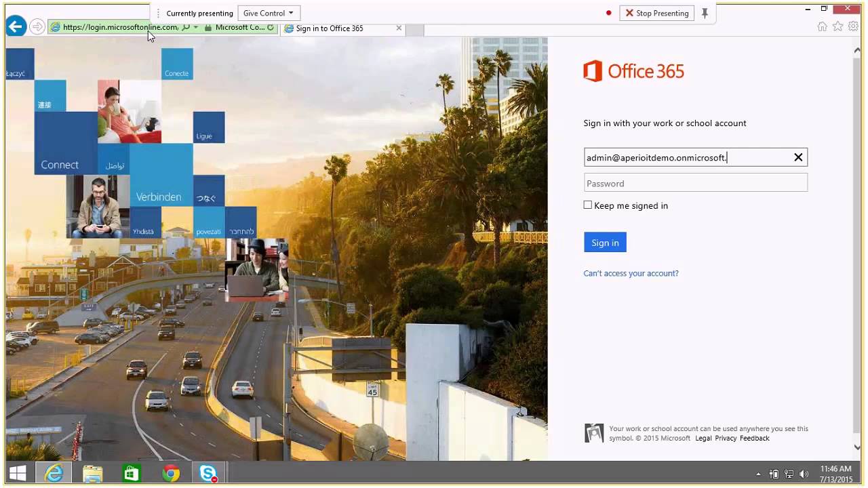Pin the presenting toolbar with the pin icon

point(705,13)
